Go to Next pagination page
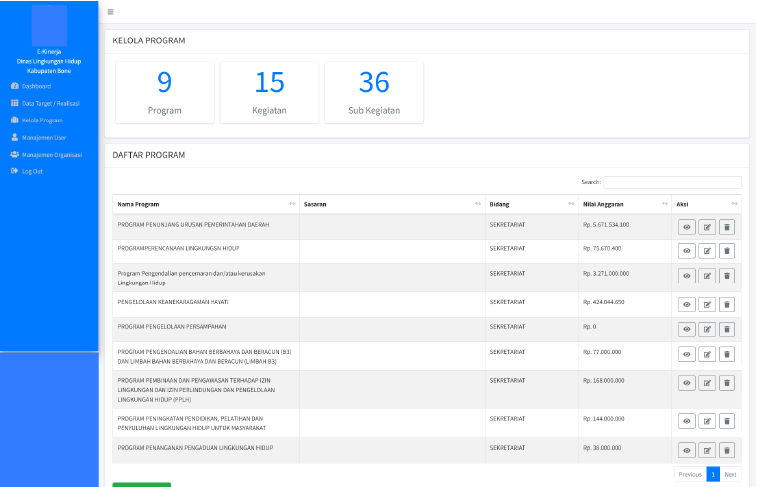This screenshot has height=487, width=757. (730, 474)
